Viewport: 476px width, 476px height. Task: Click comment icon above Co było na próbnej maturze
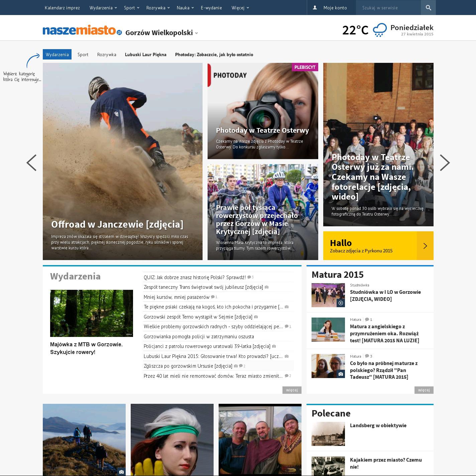pos(367,356)
